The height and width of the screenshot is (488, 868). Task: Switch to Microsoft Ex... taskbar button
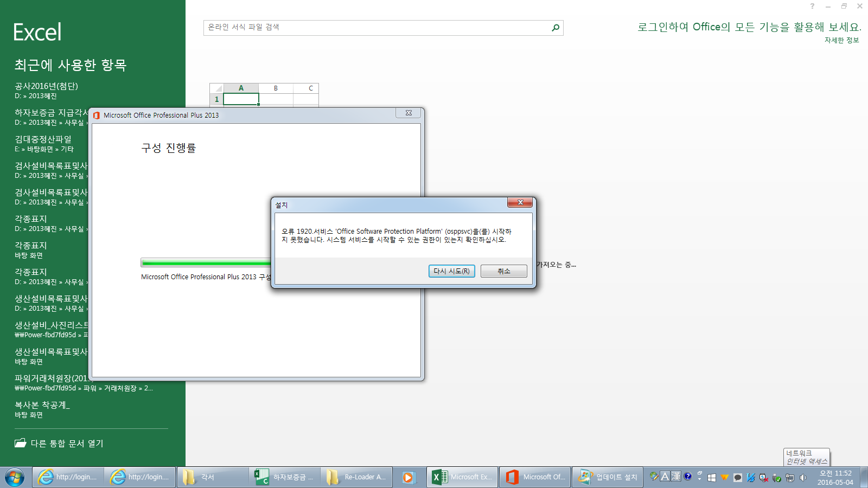[462, 477]
